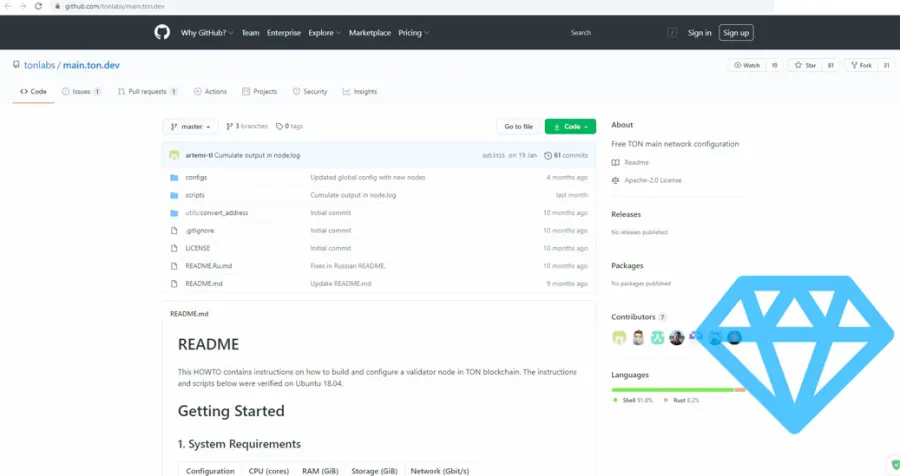
Task: Click the browser back arrow
Action: coord(8,6)
